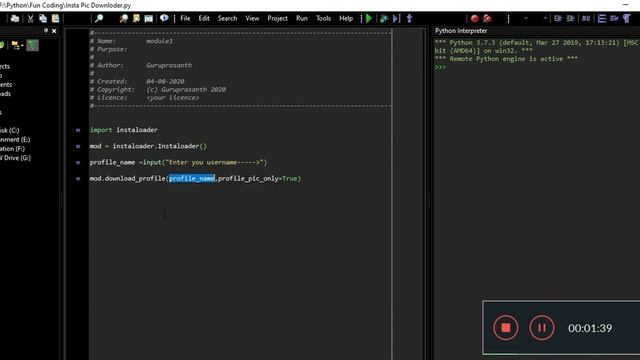
Task: Select the 'Drive (G:)' item in the tree
Action: [x=15, y=158]
